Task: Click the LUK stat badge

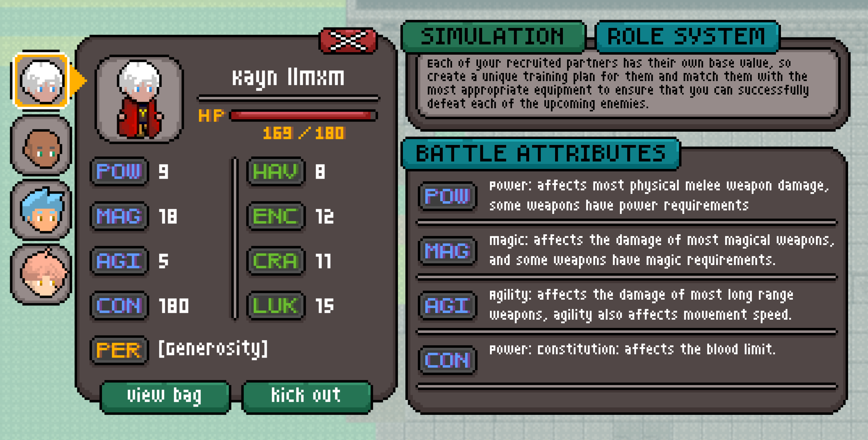Action: [276, 306]
